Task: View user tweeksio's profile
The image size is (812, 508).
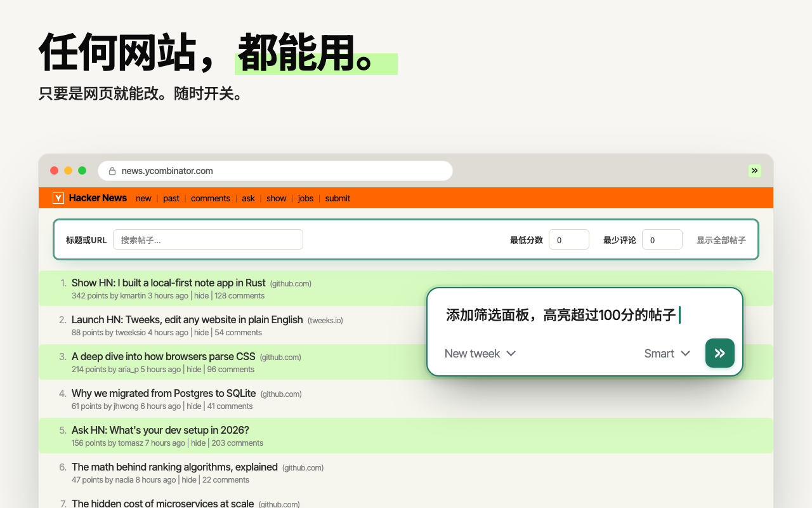Action: point(131,333)
